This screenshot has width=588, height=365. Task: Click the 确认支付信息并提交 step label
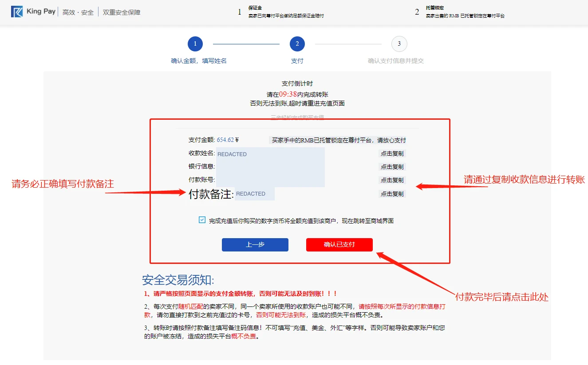(x=396, y=61)
